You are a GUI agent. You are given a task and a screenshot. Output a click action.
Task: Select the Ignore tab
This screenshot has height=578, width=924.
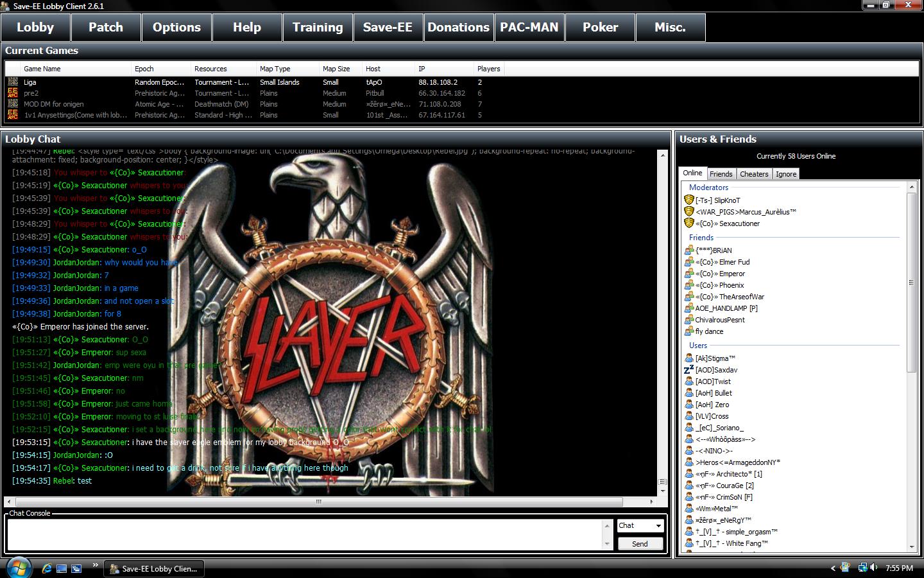[x=785, y=174]
